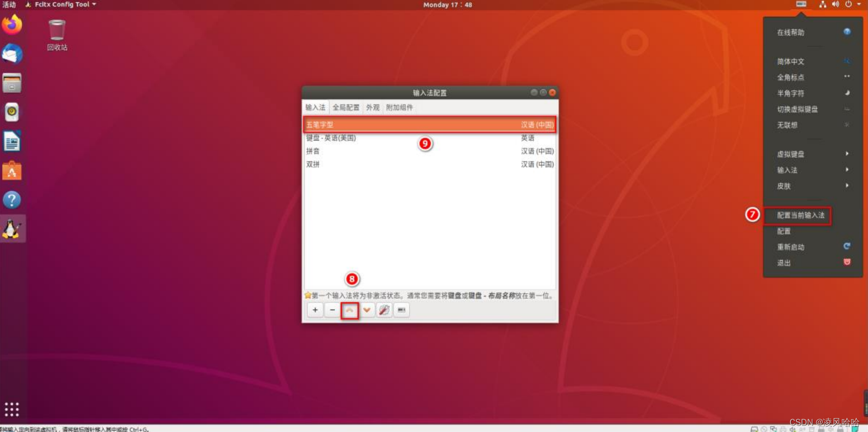Click the power icon in top bar
The height and width of the screenshot is (432, 868).
(849, 4)
